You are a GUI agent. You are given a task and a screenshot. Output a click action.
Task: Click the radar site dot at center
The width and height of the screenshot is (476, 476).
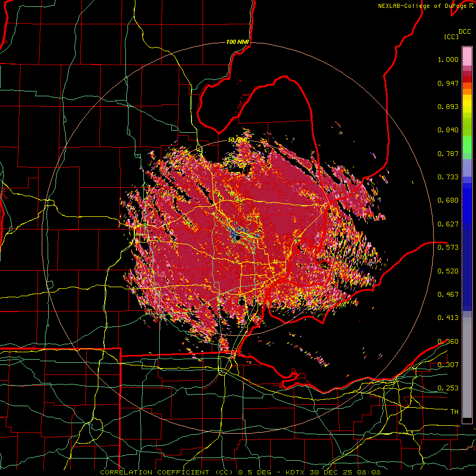pos(238,238)
